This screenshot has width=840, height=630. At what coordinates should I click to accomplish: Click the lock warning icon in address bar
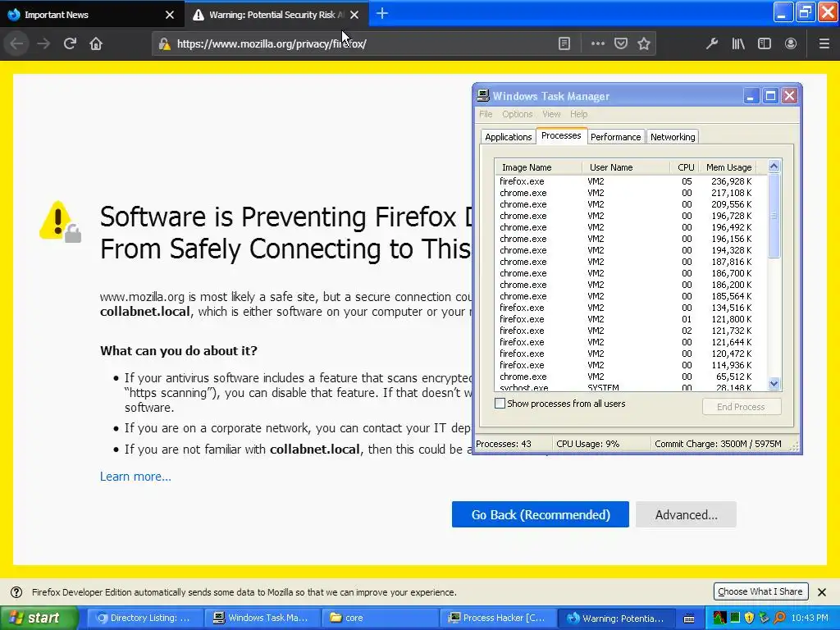164,44
